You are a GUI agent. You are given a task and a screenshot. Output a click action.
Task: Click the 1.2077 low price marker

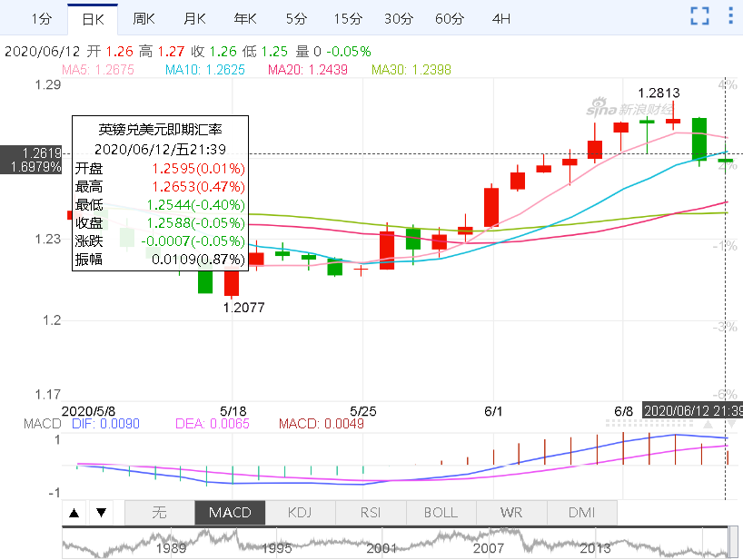243,308
